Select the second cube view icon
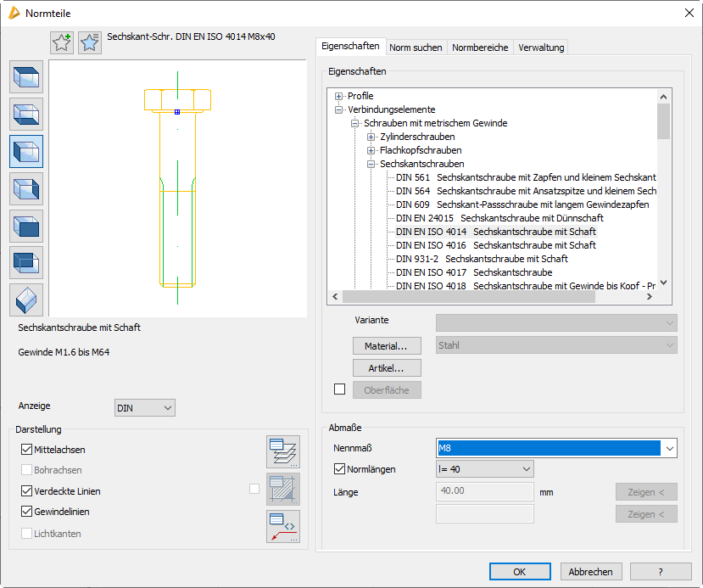This screenshot has height=588, width=703. [x=26, y=114]
